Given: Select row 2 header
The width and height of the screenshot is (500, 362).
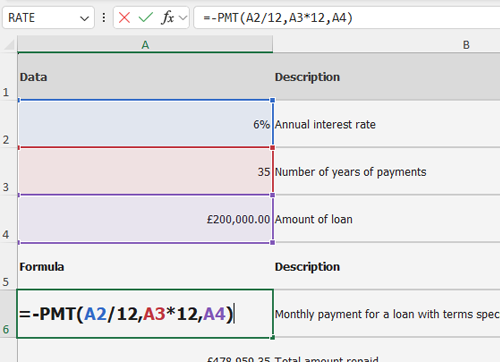Looking at the screenshot, I should 8,124.
